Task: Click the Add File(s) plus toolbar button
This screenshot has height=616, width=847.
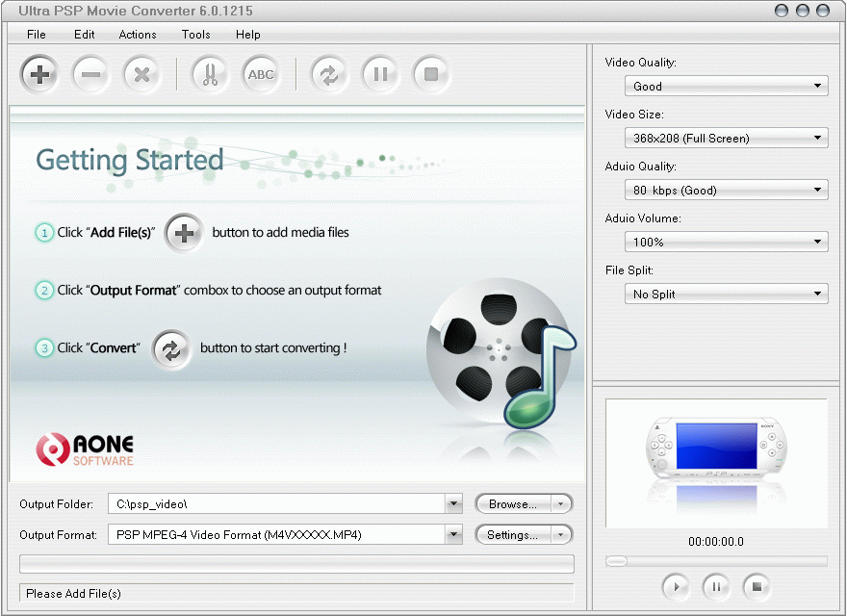Action: (39, 74)
